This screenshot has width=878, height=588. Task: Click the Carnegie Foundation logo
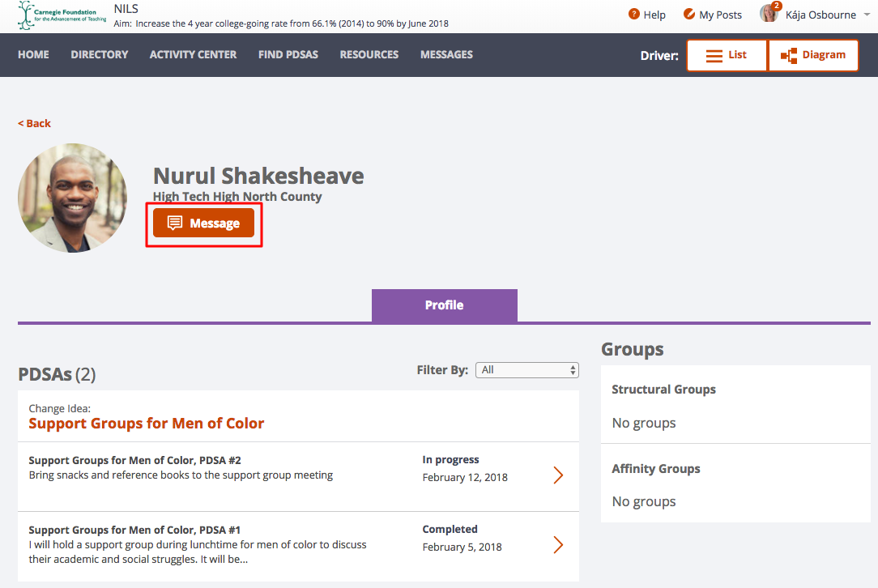[x=62, y=15]
